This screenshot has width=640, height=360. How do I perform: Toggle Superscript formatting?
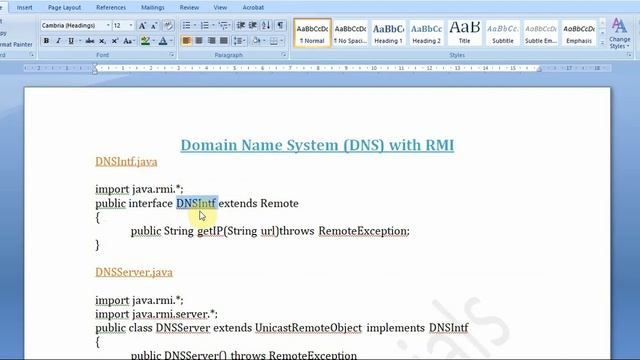pos(115,41)
